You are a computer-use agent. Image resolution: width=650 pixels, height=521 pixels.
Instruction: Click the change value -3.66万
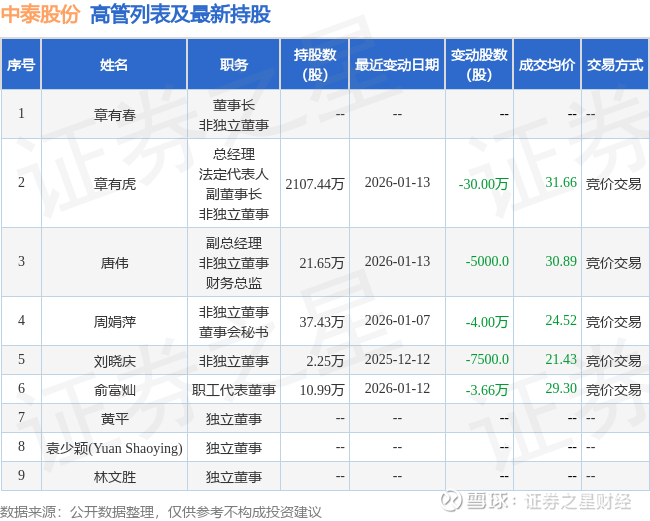point(487,390)
